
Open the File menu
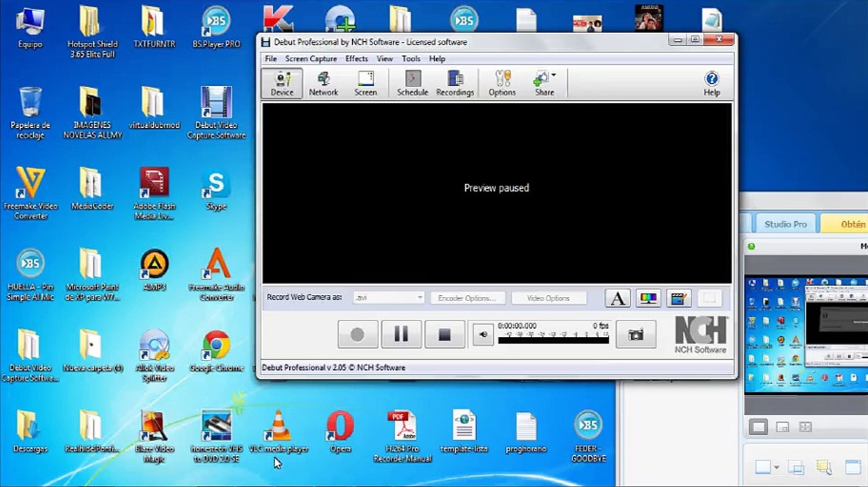tap(271, 59)
